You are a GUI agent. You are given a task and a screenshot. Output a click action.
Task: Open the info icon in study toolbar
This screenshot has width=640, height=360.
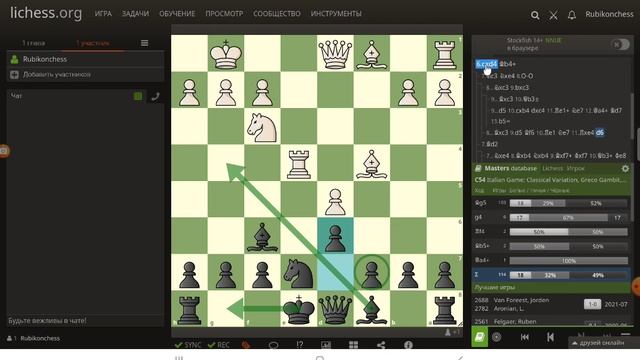(408, 345)
